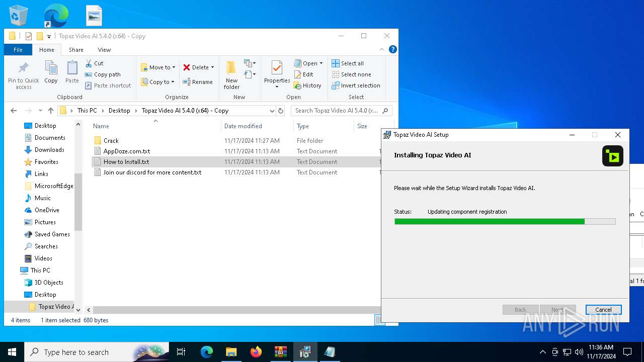Choose Paste shortcut in the ribbon

108,85
